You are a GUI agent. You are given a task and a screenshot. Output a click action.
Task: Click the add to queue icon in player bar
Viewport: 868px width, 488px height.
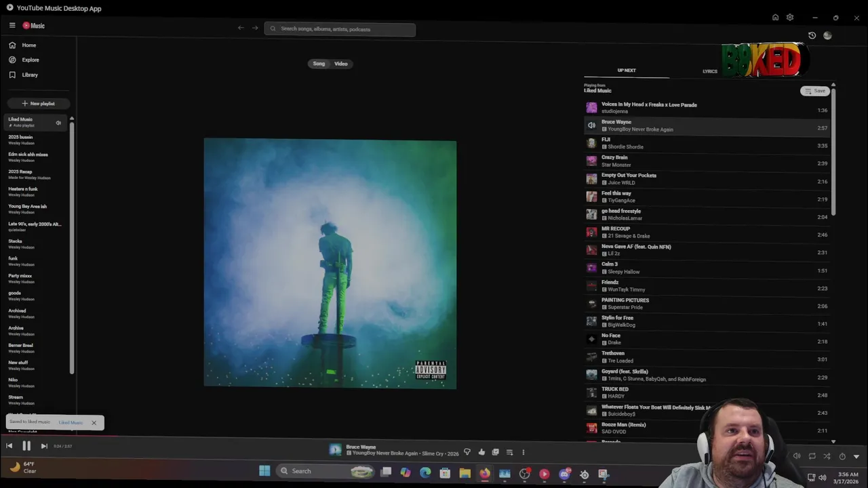click(x=509, y=452)
